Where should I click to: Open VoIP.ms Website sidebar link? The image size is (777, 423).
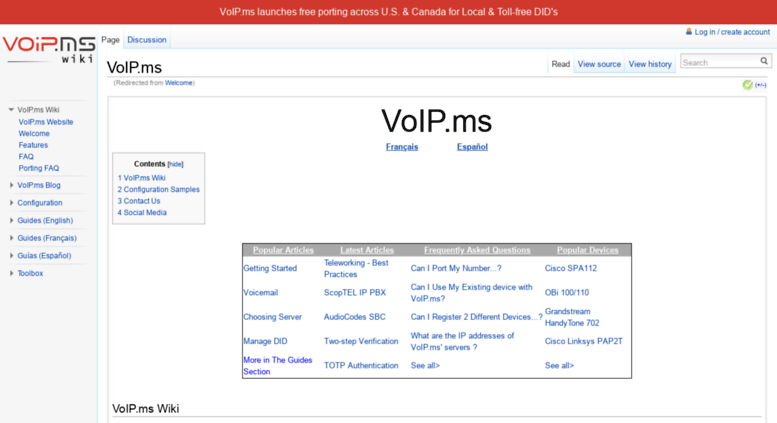click(46, 122)
